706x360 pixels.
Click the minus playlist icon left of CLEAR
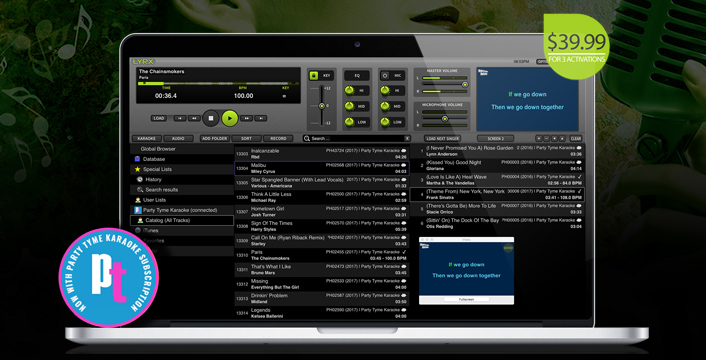pos(547,139)
